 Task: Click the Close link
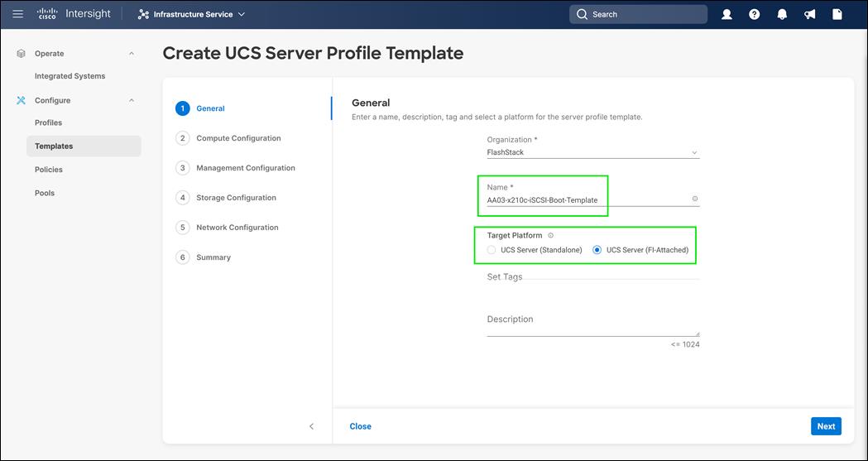click(x=361, y=426)
